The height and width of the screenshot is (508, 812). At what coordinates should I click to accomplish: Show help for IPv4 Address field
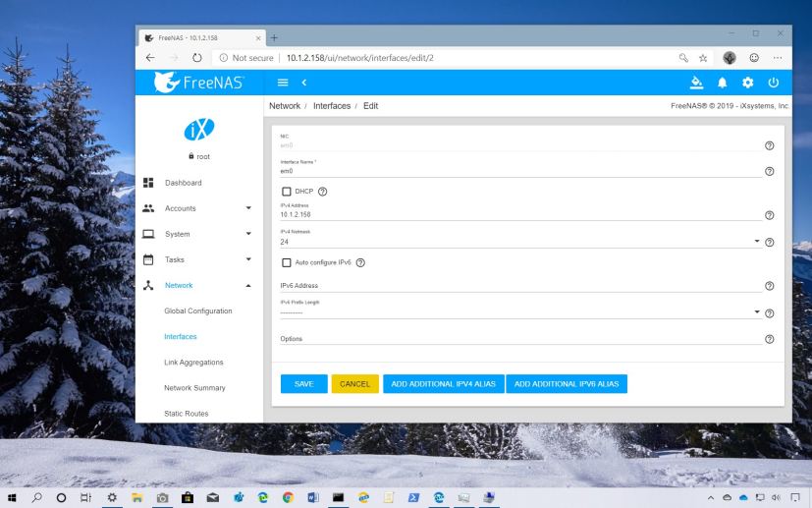click(770, 215)
